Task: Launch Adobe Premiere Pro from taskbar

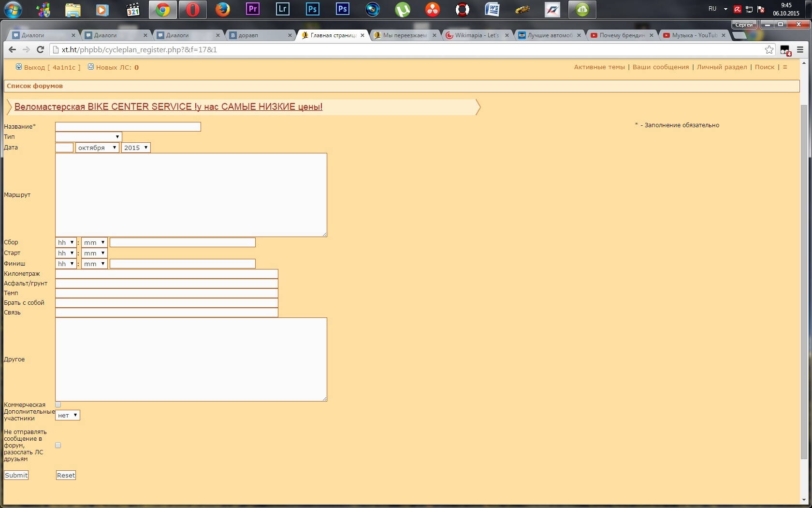Action: point(253,9)
